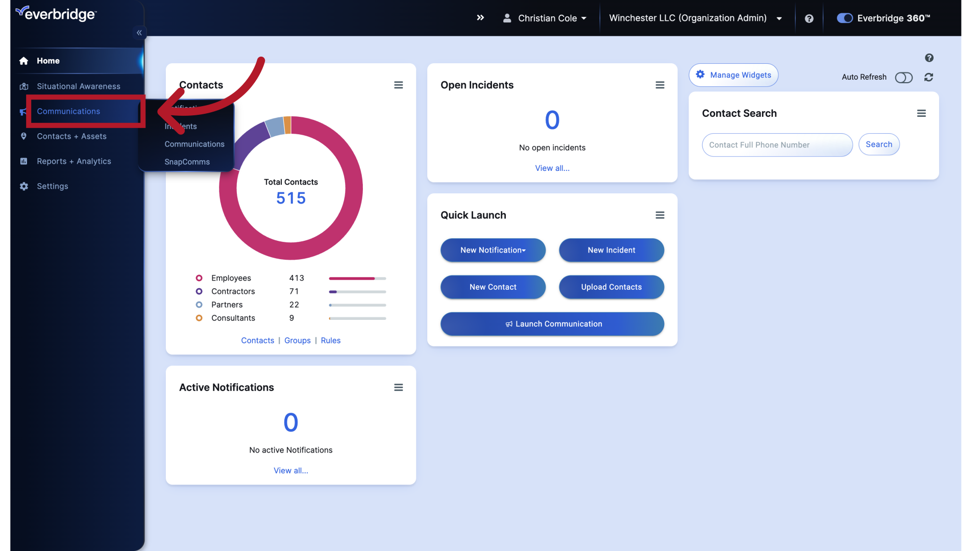Open the Contacts + Assets pin icon

pos(24,136)
